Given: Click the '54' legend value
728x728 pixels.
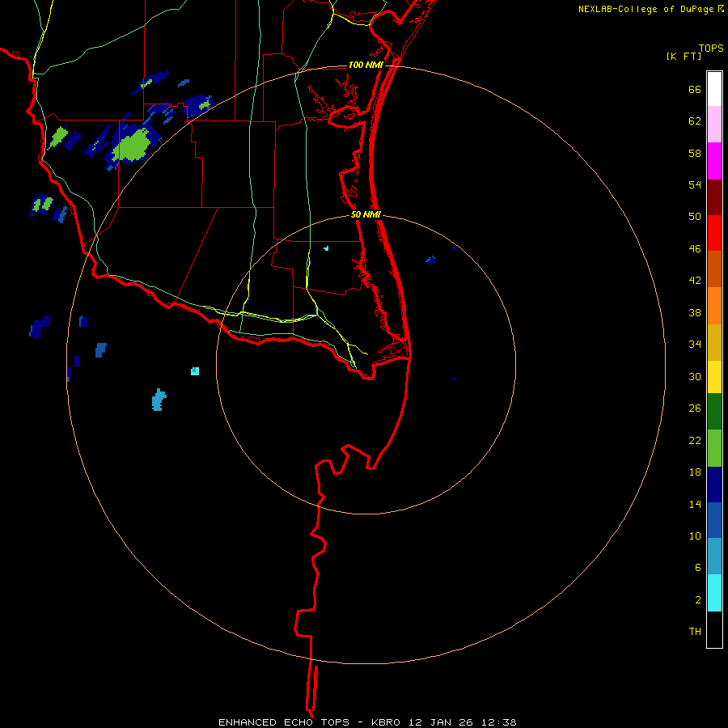Looking at the screenshot, I should click(x=695, y=184).
